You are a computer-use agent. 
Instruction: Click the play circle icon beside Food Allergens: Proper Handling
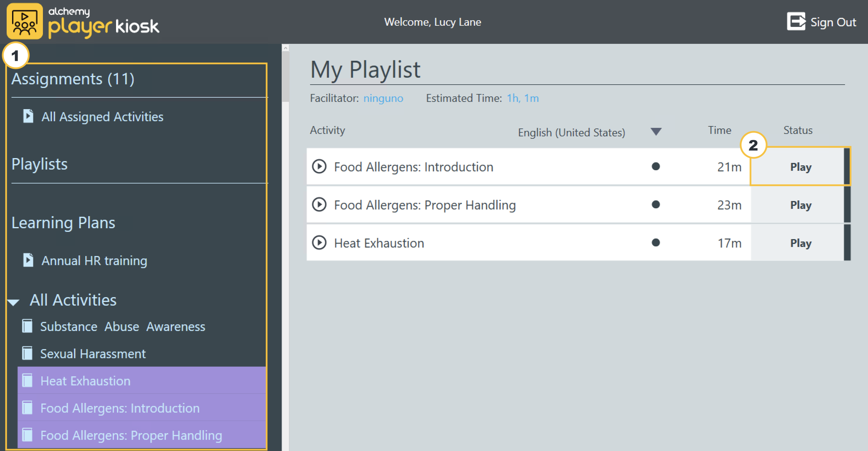[x=319, y=205]
